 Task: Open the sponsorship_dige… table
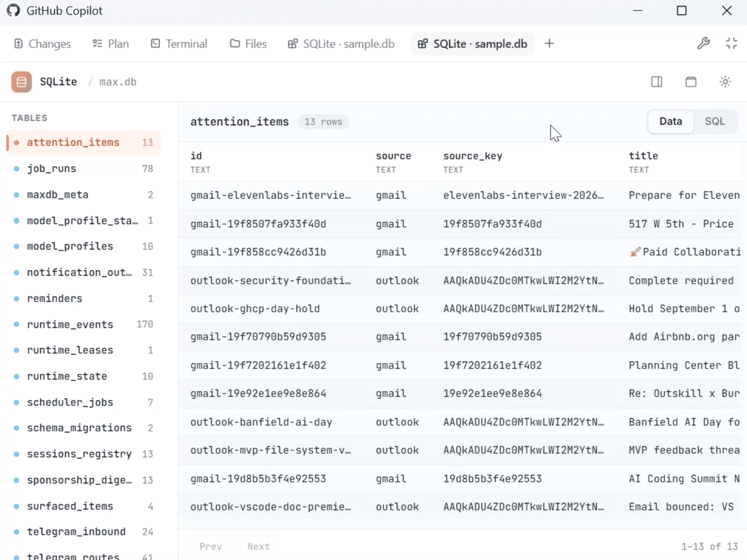pyautogui.click(x=83, y=480)
